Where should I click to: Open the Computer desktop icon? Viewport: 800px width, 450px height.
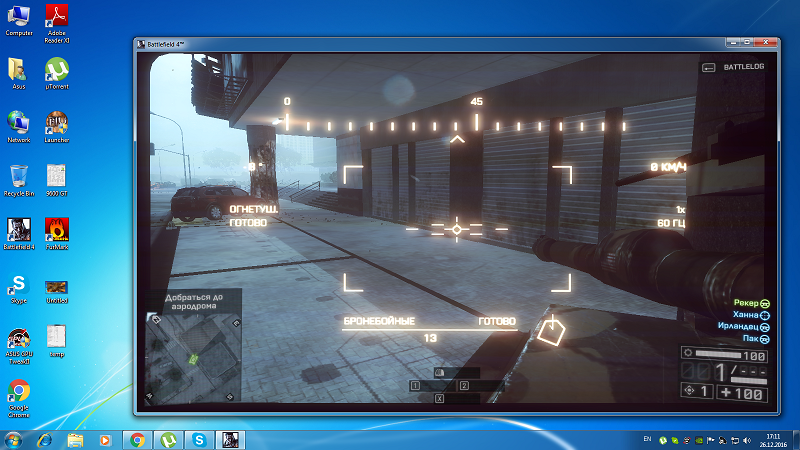(19, 20)
